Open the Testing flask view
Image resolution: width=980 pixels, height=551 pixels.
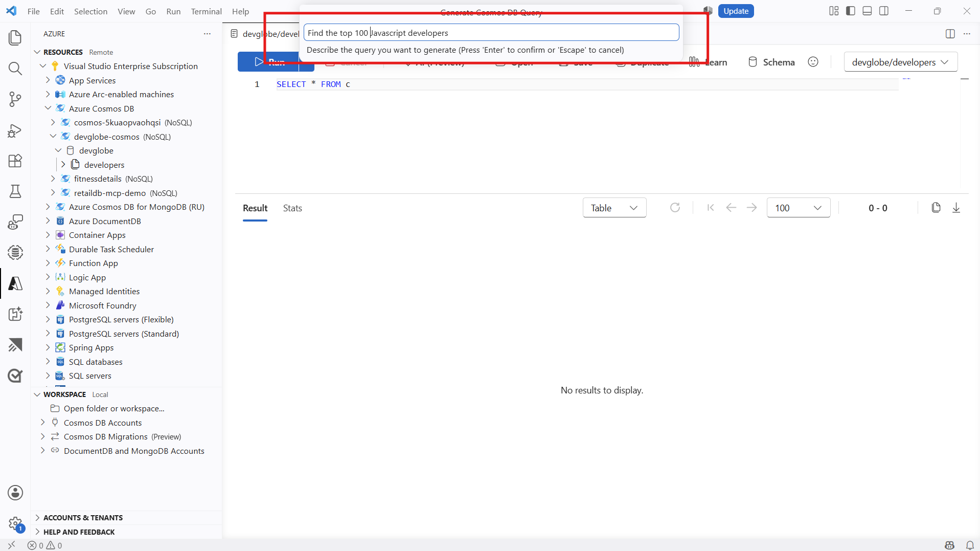tap(15, 191)
